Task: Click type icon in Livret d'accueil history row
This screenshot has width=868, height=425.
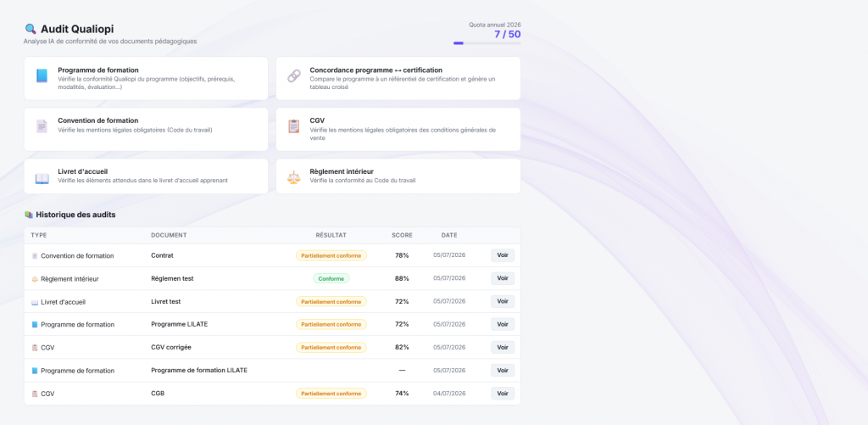Action: pyautogui.click(x=35, y=302)
